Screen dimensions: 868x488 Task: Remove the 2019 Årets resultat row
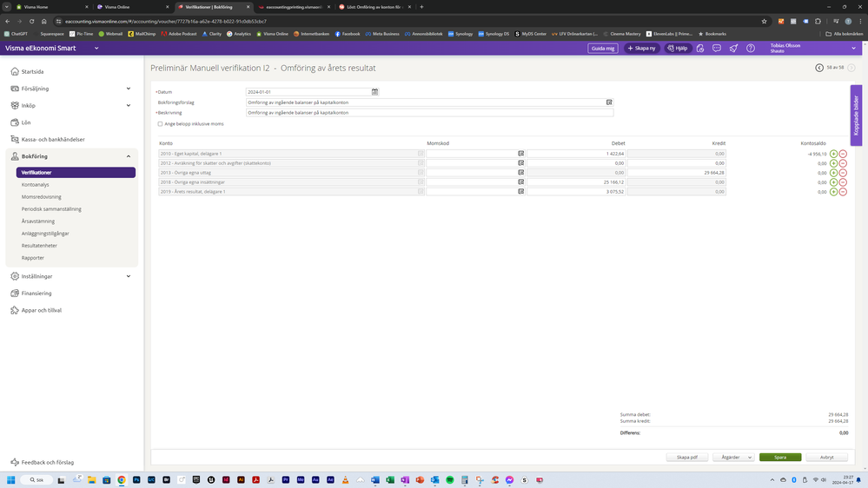[x=843, y=192]
